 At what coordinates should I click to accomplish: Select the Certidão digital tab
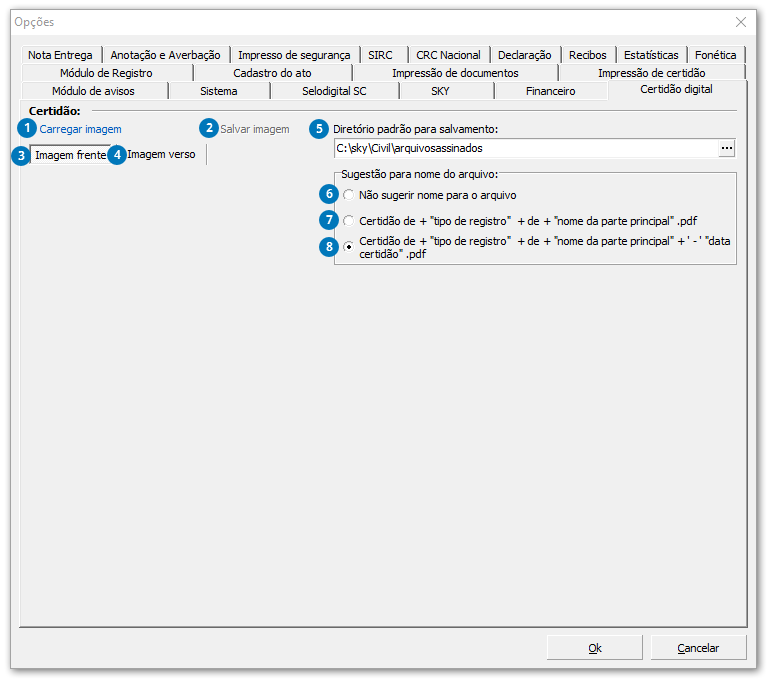coord(677,89)
